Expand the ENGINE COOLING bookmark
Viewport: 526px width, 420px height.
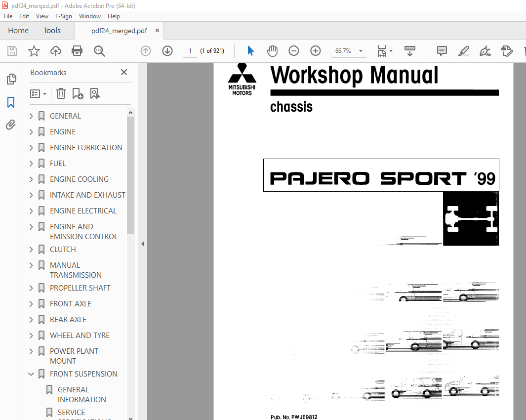[31, 179]
